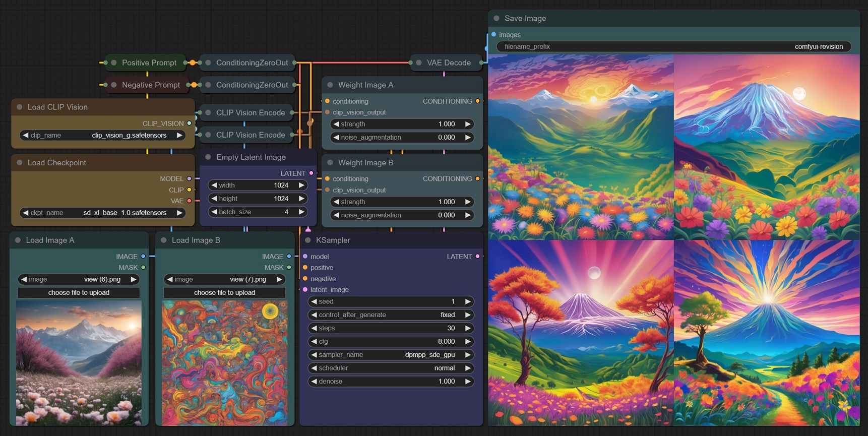
Task: Open the sampler_name dpmpp_sde_gpu selector
Action: 391,355
